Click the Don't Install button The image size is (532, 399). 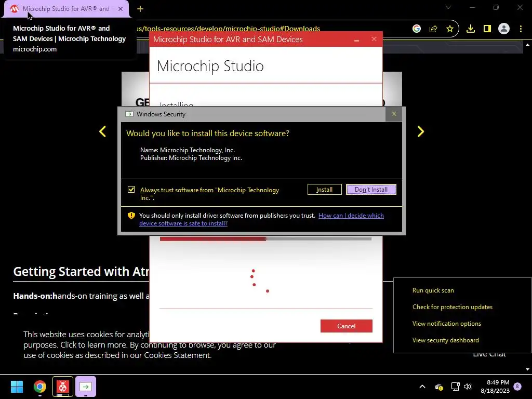point(371,189)
